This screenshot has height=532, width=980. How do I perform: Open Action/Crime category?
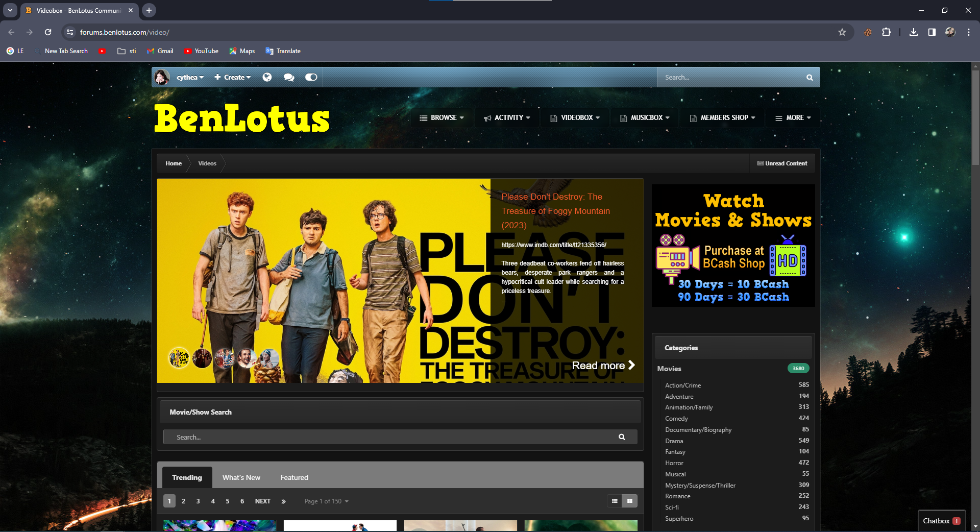(683, 385)
